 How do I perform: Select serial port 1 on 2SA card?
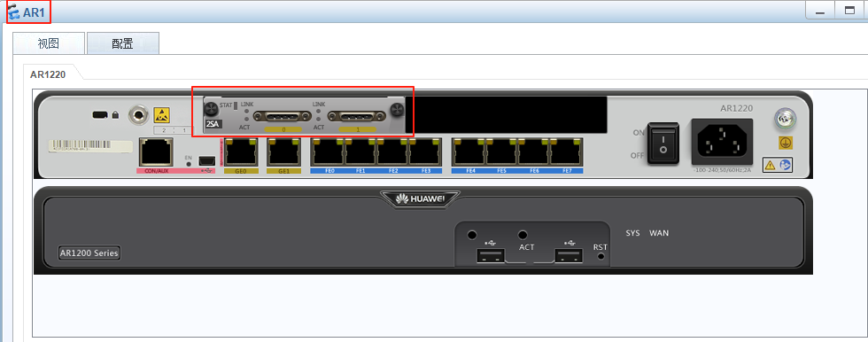click(357, 116)
